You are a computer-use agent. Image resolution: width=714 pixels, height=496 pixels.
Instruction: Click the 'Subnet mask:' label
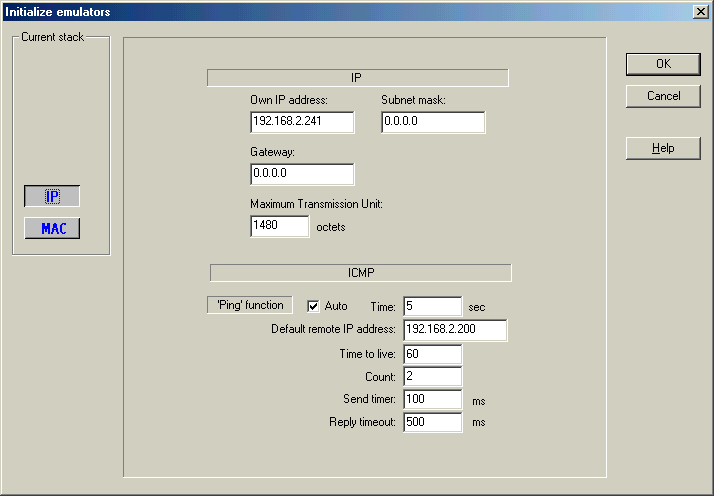413,100
